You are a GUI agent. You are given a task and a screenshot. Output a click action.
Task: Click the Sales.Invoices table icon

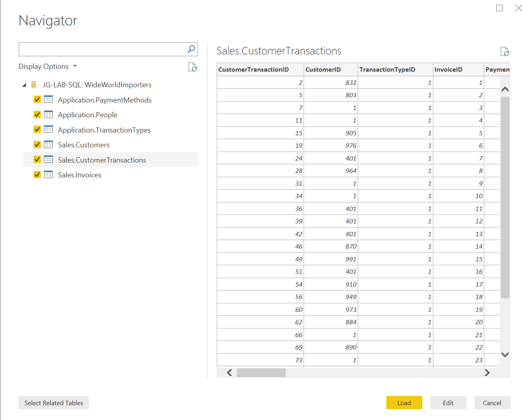click(48, 175)
